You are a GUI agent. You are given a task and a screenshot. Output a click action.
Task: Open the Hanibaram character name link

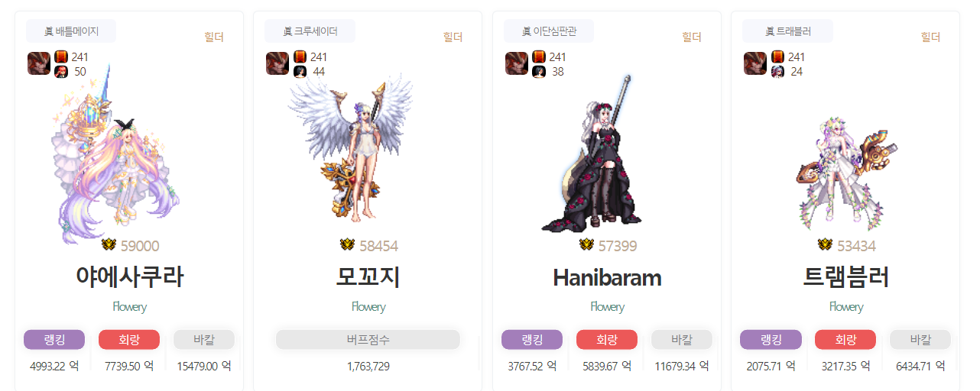[607, 277]
